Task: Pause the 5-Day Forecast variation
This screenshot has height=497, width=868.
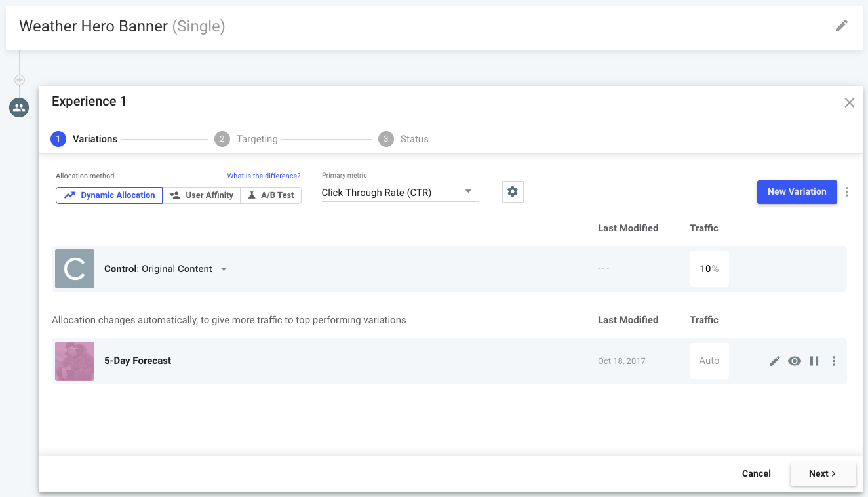Action: 814,361
